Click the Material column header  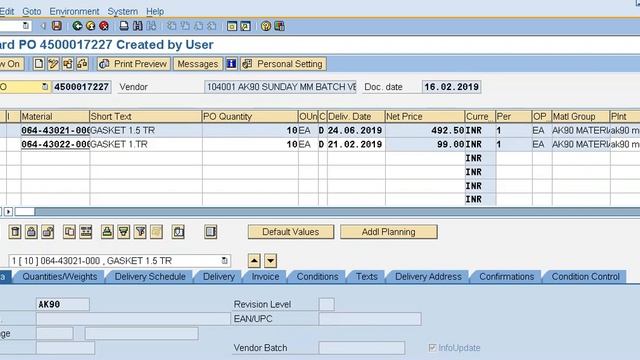(55, 116)
